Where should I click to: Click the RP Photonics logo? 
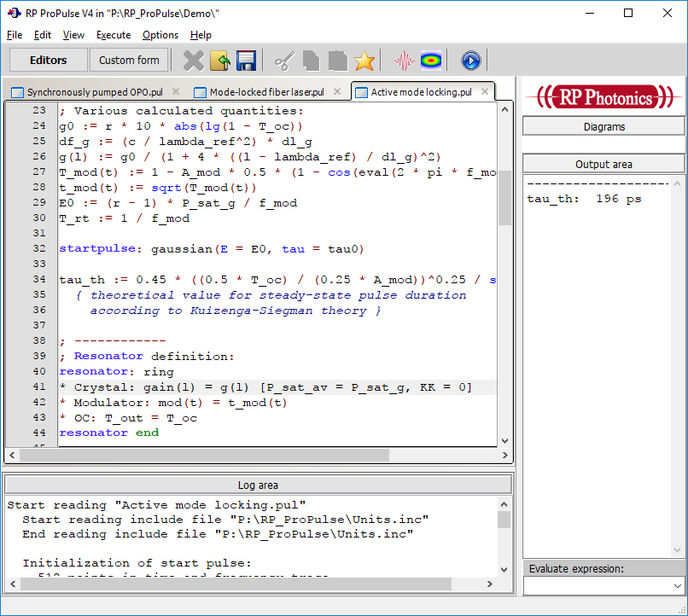coord(604,97)
